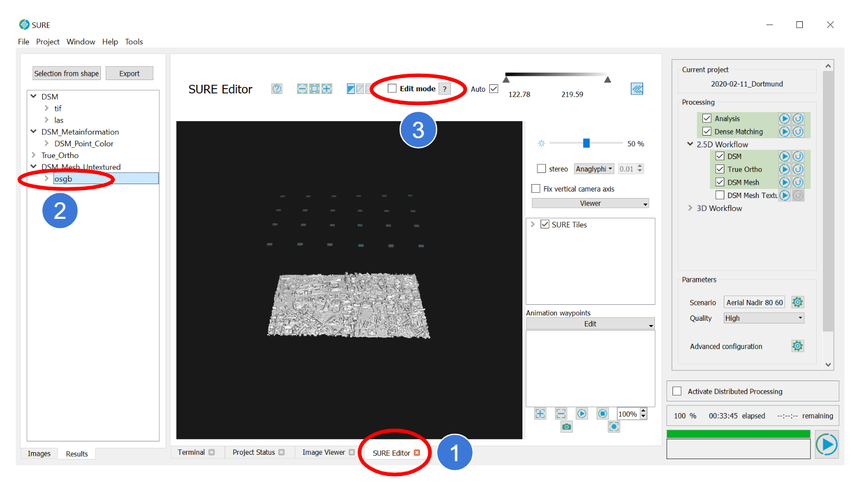Play the waypoint animation
The height and width of the screenshot is (490, 868).
(x=582, y=414)
